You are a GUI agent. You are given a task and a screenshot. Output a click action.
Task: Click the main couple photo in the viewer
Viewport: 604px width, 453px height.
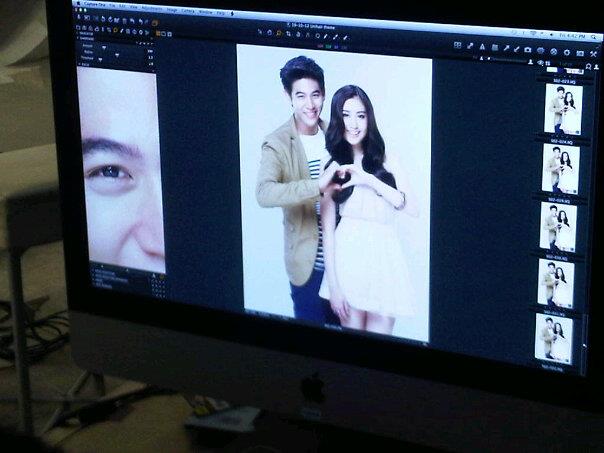point(334,193)
